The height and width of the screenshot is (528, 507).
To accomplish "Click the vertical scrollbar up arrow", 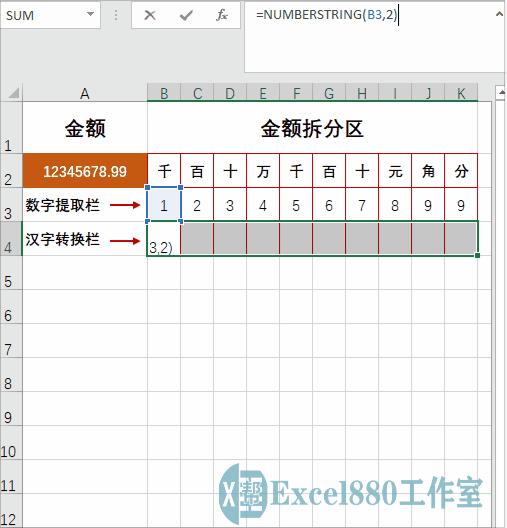I will click(501, 92).
